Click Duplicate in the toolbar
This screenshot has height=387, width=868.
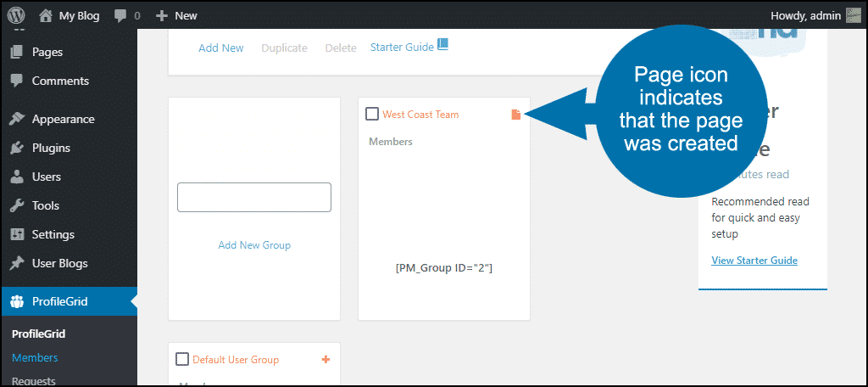[x=285, y=48]
